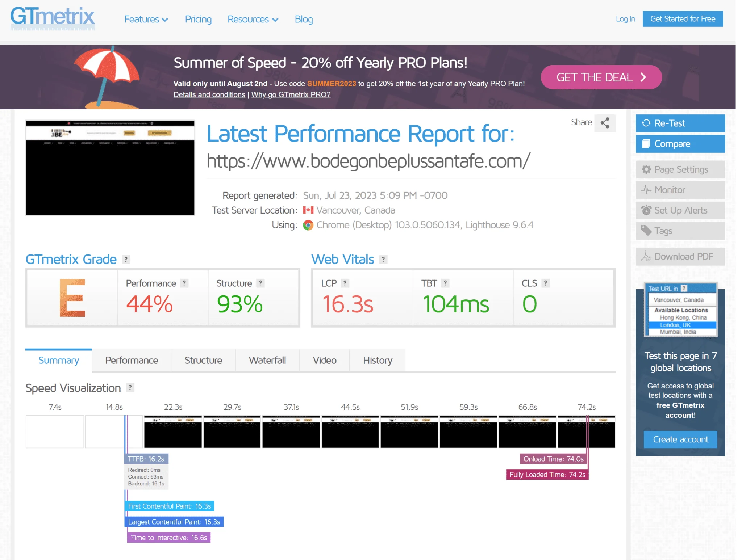742x560 pixels.
Task: Click the website screenshot thumbnail
Action: pyautogui.click(x=110, y=168)
